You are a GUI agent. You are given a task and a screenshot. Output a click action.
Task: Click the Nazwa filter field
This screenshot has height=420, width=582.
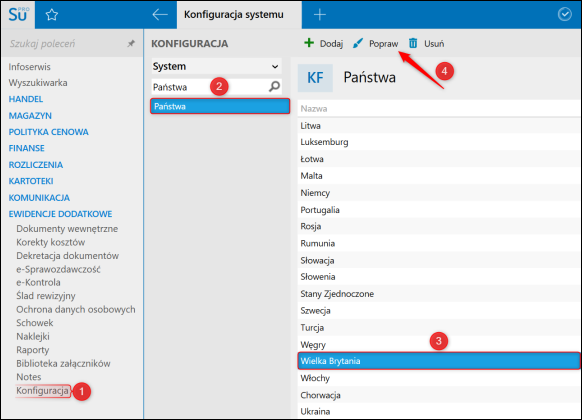(x=438, y=109)
